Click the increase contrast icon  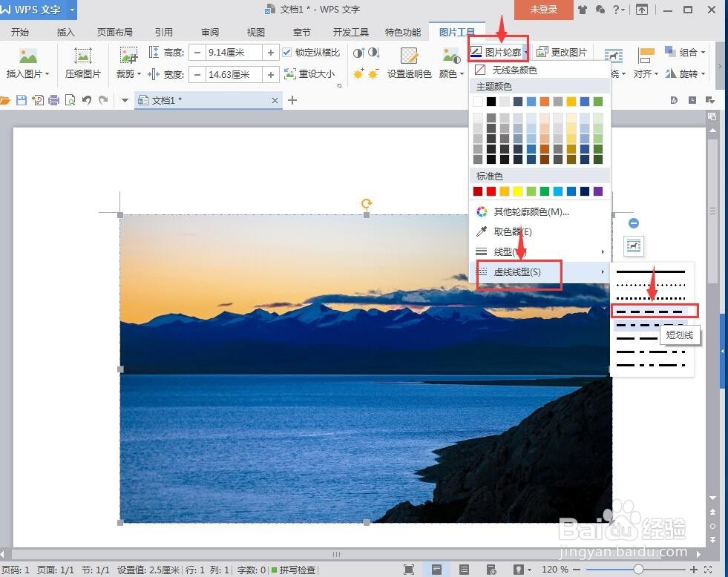click(x=358, y=53)
